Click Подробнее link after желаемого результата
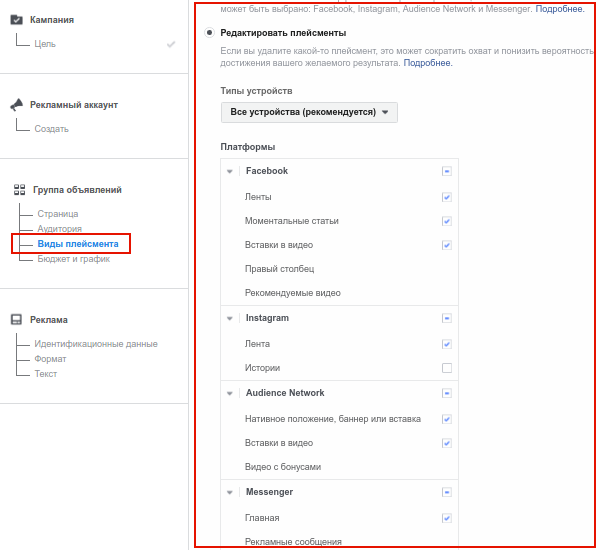Screen dimensions: 606x550 tap(428, 63)
